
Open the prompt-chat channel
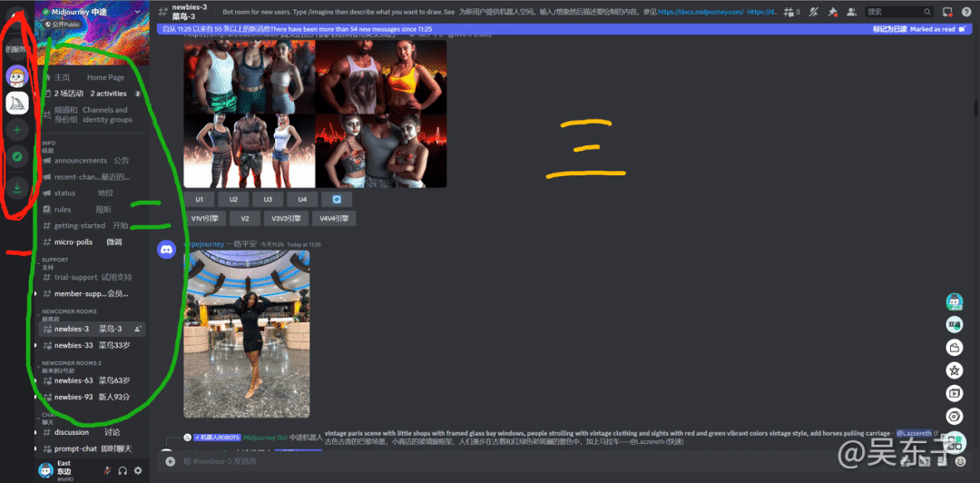click(92, 448)
